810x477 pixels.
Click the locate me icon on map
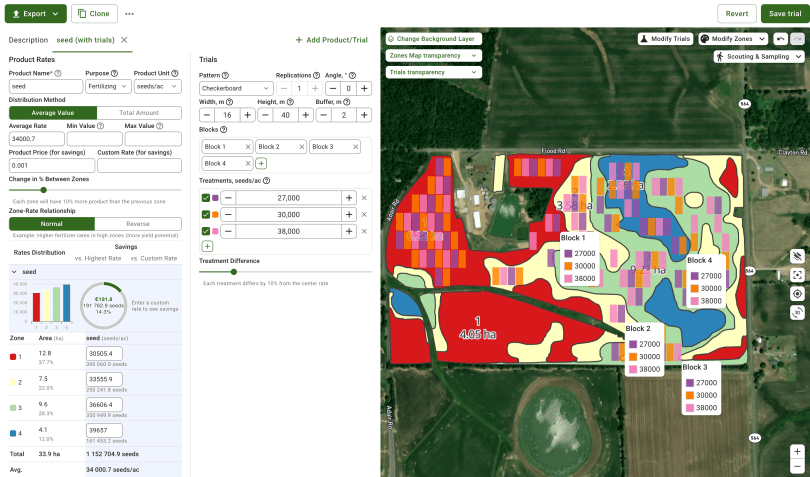797,294
